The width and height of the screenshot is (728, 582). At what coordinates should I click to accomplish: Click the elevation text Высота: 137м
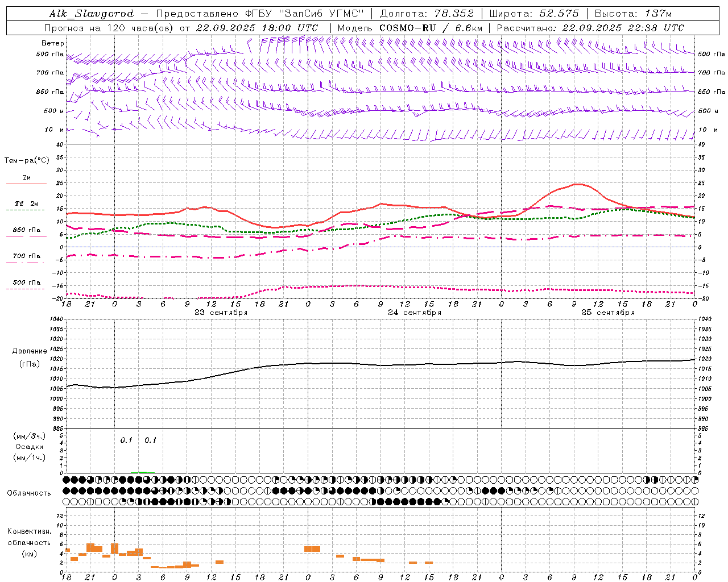[x=633, y=14]
